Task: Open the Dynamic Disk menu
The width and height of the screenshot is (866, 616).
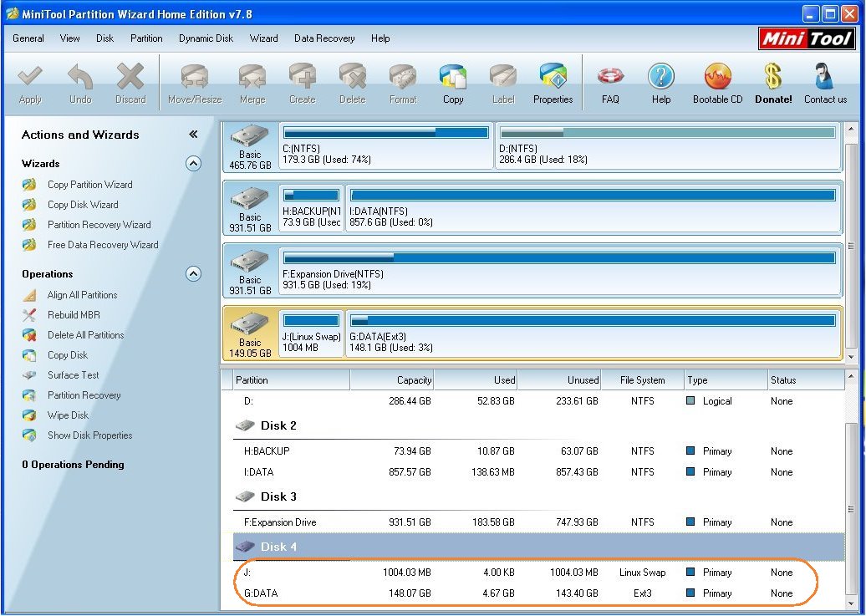Action: 206,38
